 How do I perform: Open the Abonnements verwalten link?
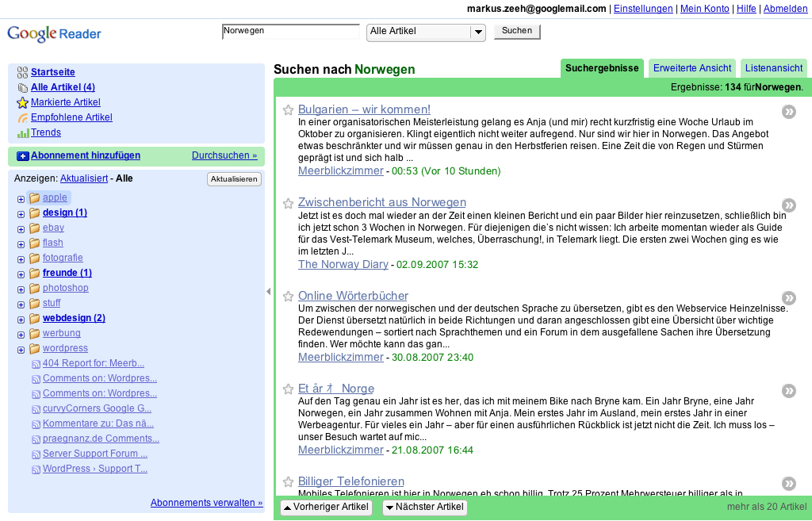(x=206, y=503)
